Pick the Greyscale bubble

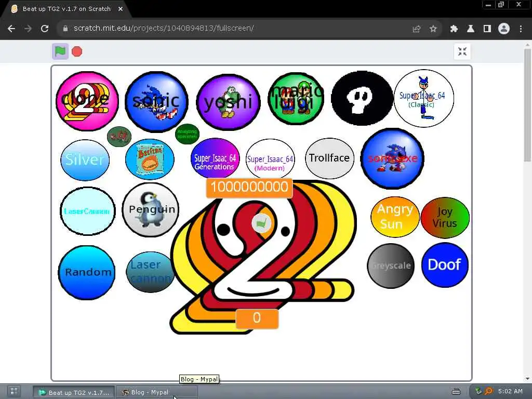(x=391, y=265)
